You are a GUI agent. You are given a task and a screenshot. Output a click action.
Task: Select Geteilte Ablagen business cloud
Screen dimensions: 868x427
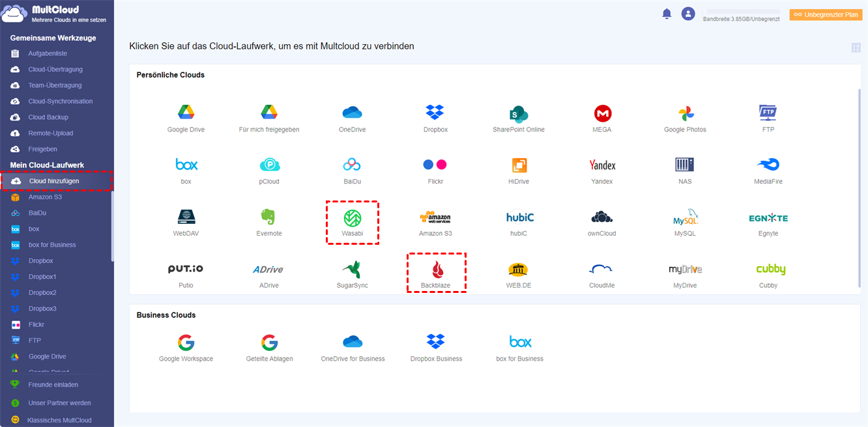(269, 342)
